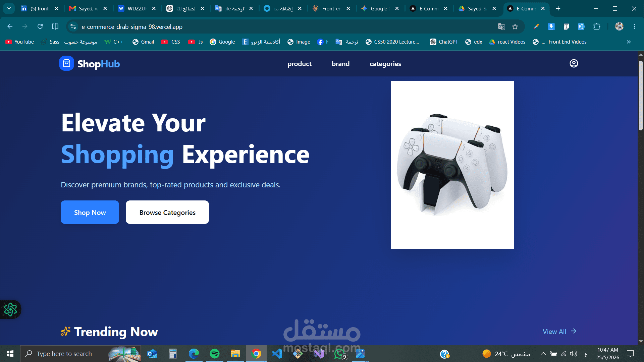Viewport: 644px width, 362px height.
Task: Click the taskbar search box
Action: [x=80, y=354]
